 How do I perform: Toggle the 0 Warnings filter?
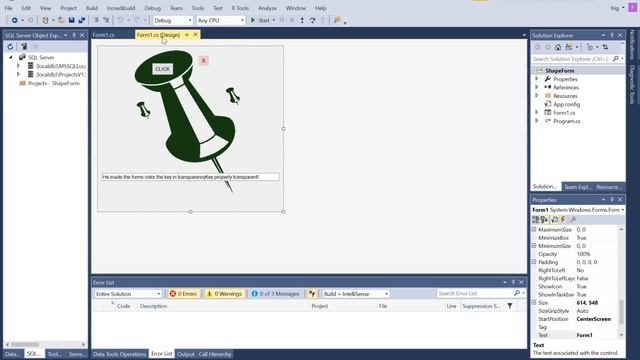224,294
